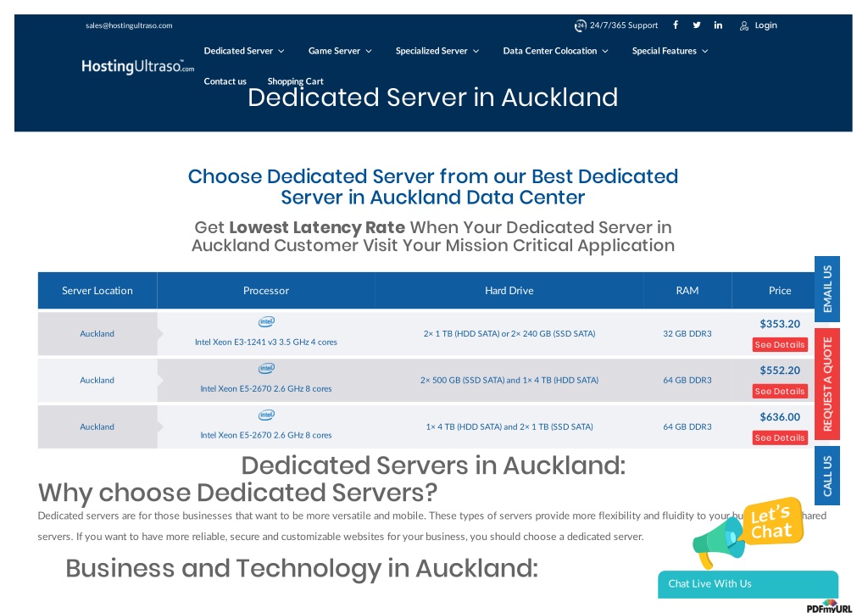Screen dimensions: 868x613
Task: See Details for the $353.20 server
Action: pyautogui.click(x=780, y=344)
